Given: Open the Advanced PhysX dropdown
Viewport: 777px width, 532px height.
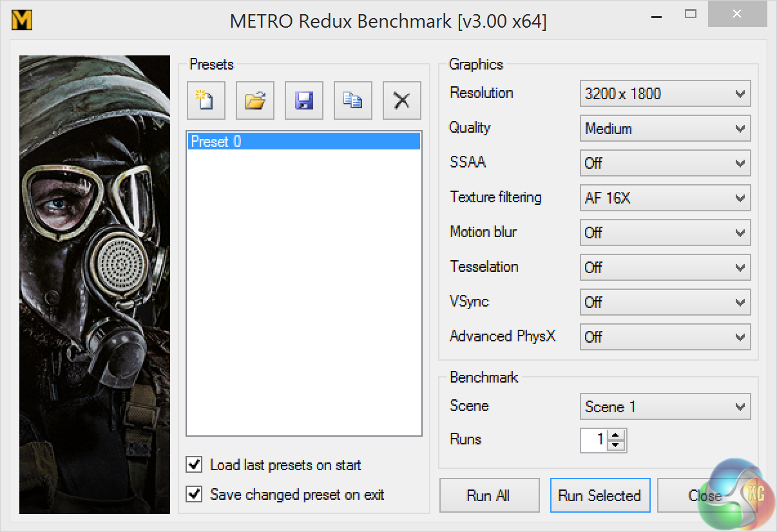Looking at the screenshot, I should coord(665,337).
